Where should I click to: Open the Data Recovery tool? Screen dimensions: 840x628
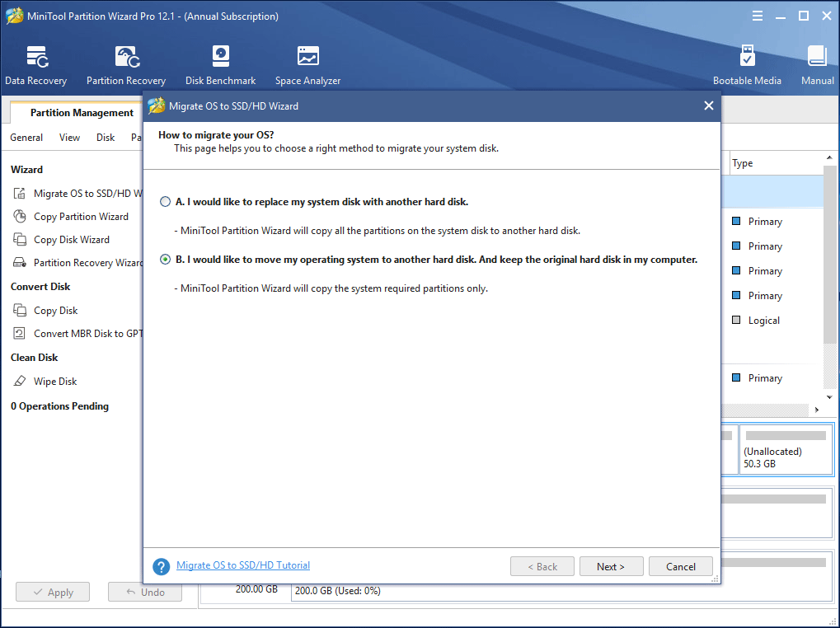pyautogui.click(x=36, y=65)
